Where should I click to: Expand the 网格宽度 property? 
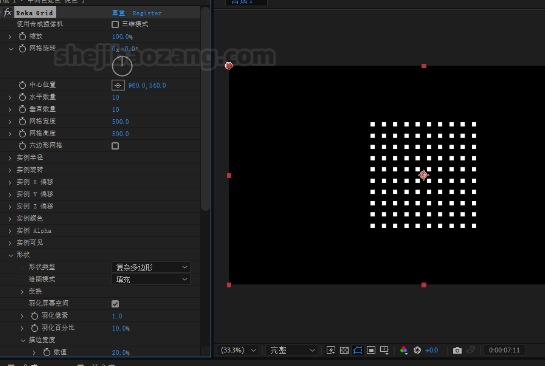[x=10, y=122]
